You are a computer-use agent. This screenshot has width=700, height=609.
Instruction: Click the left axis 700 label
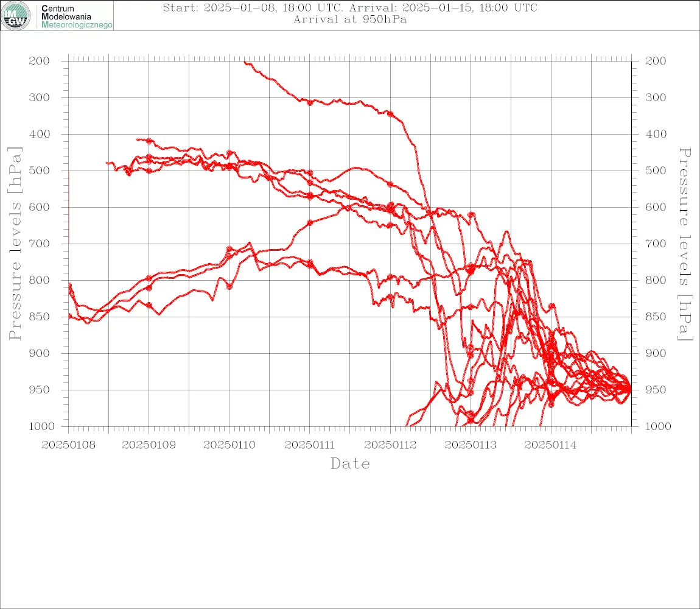[x=40, y=244]
